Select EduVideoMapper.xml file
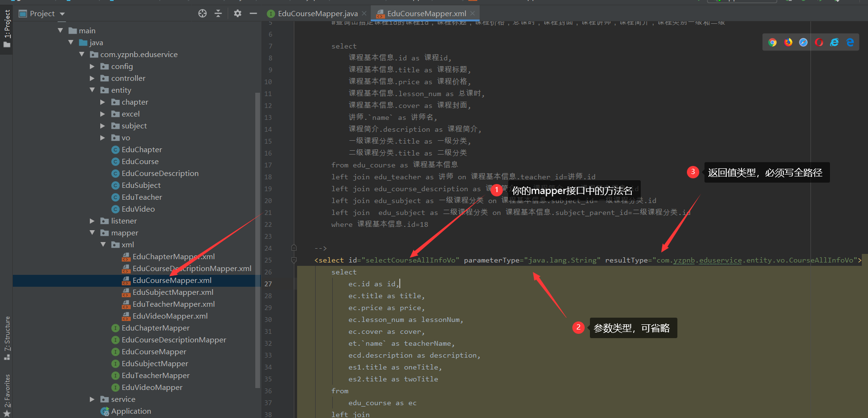Screen dimensions: 868x418 click(x=170, y=316)
